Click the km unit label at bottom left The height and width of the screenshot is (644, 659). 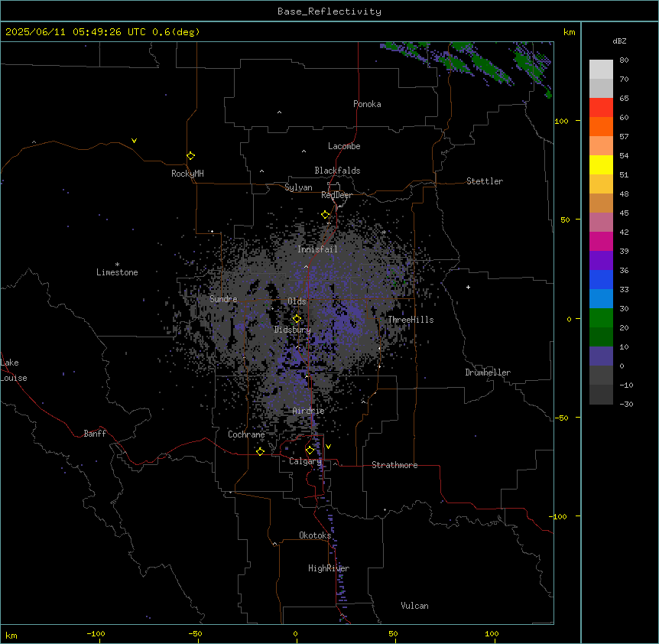click(11, 635)
